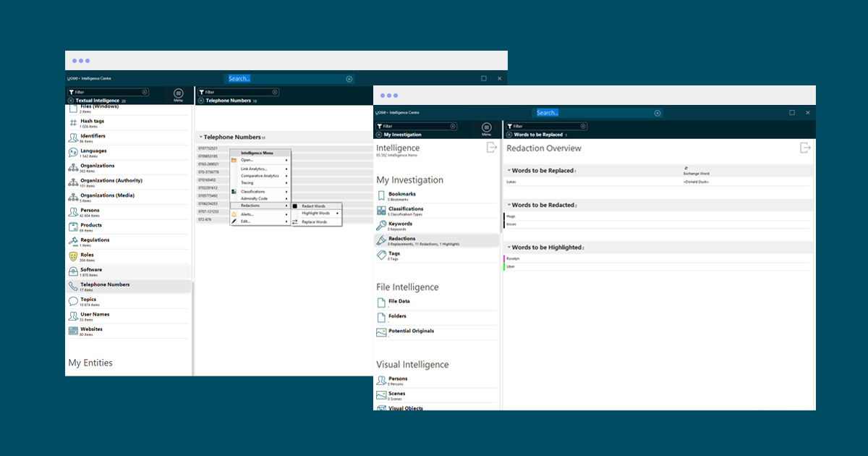The height and width of the screenshot is (456, 868).
Task: Select the Potential Originals item
Action: point(411,332)
